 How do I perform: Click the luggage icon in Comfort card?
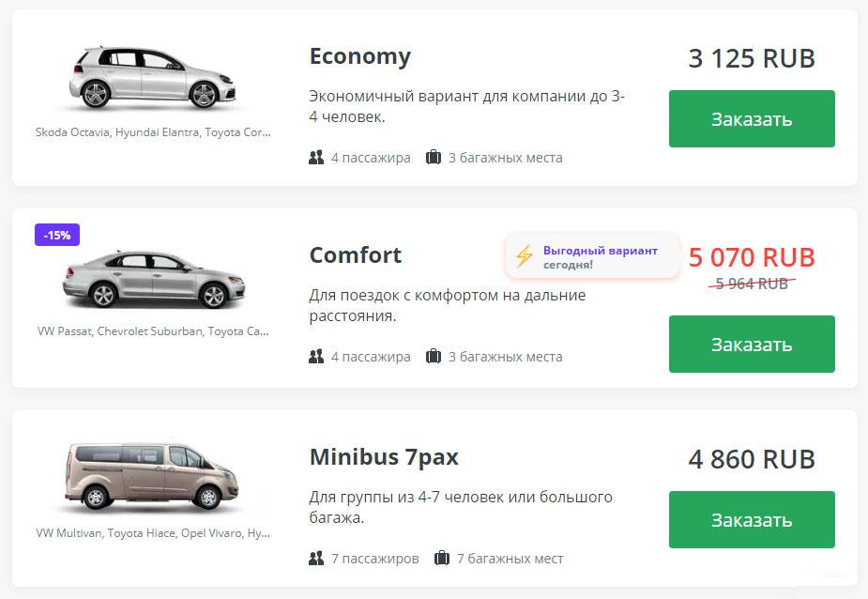434,357
